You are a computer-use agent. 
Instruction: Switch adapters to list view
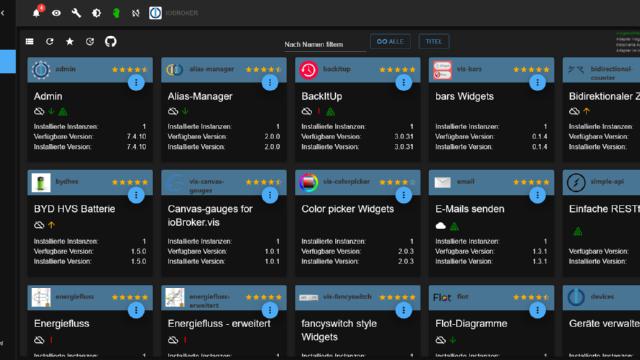[29, 41]
